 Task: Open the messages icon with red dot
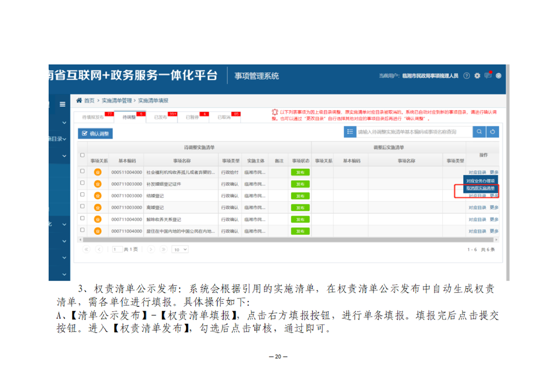488,76
